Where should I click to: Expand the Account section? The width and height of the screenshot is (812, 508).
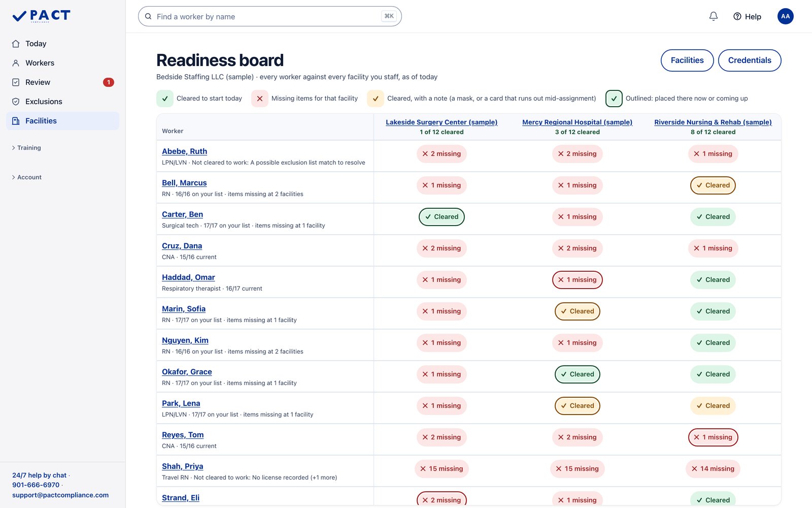[x=26, y=177]
